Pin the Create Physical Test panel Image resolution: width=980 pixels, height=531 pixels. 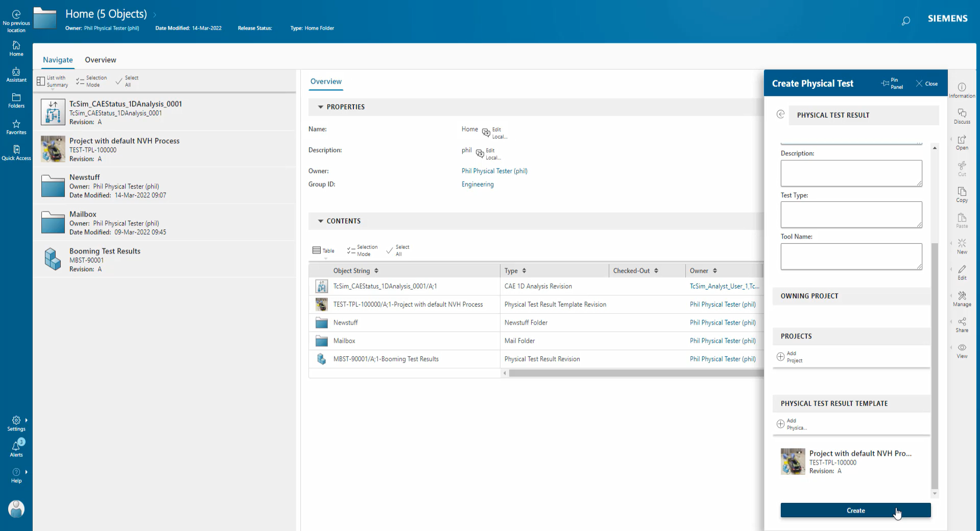tap(892, 83)
